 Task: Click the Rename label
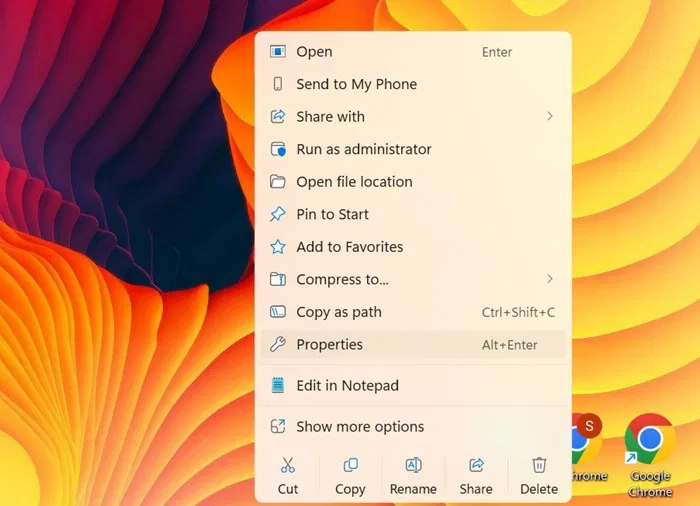(x=413, y=489)
